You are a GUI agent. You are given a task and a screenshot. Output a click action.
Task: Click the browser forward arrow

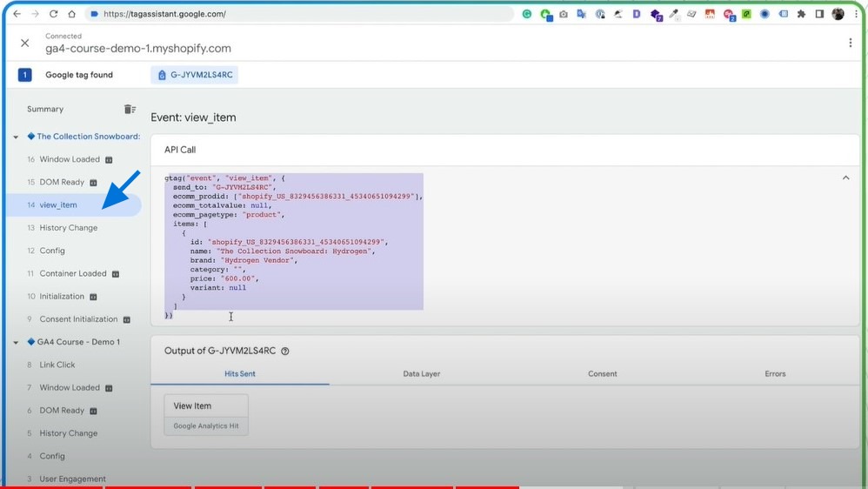click(35, 14)
